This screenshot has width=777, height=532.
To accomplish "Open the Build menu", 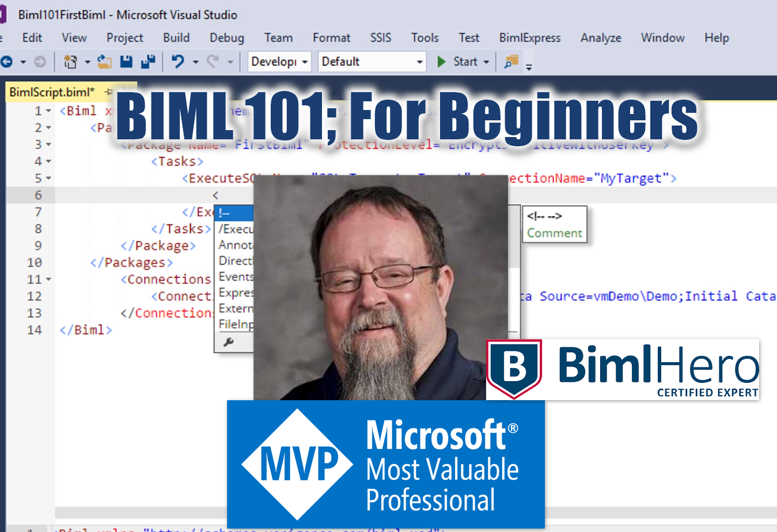I will coord(176,38).
